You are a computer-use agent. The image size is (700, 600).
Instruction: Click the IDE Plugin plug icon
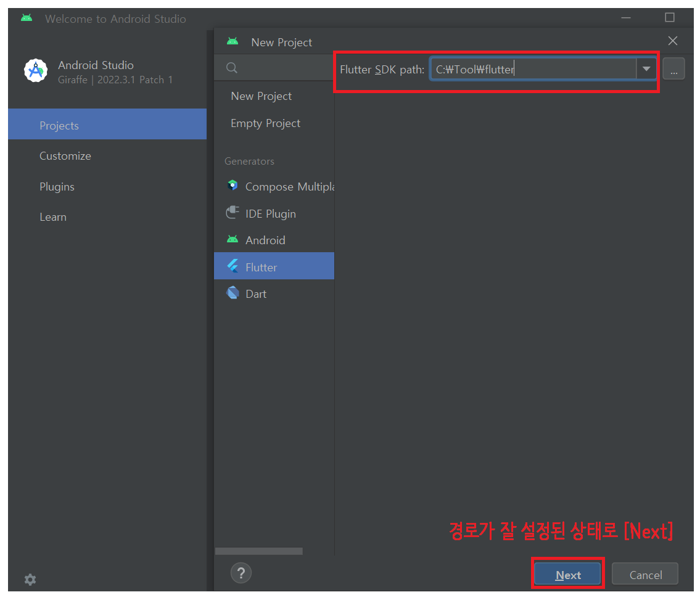coord(233,213)
